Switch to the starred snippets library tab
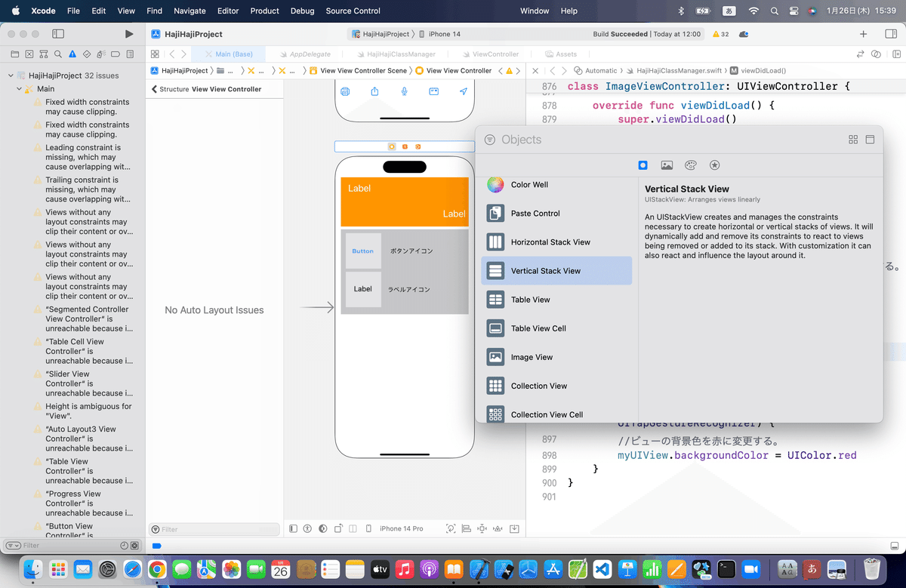The width and height of the screenshot is (906, 588). point(715,165)
